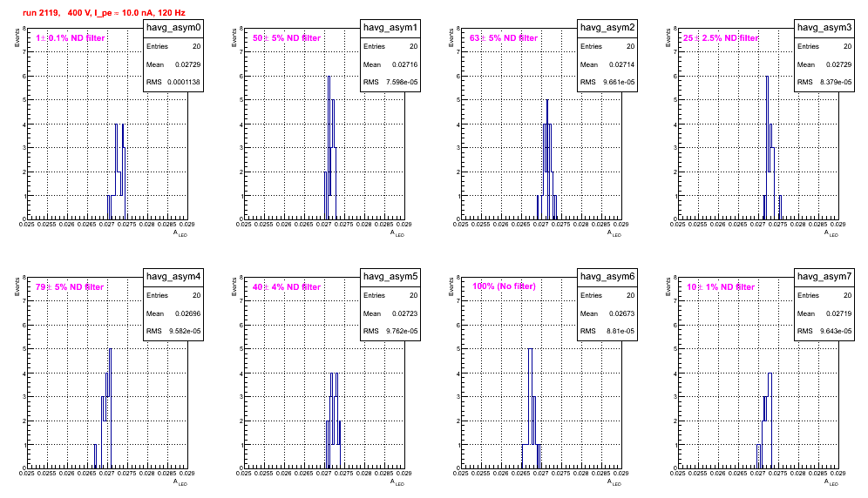
Task: Click the A_LED axis title under havg_asym7
Action: pos(831,482)
